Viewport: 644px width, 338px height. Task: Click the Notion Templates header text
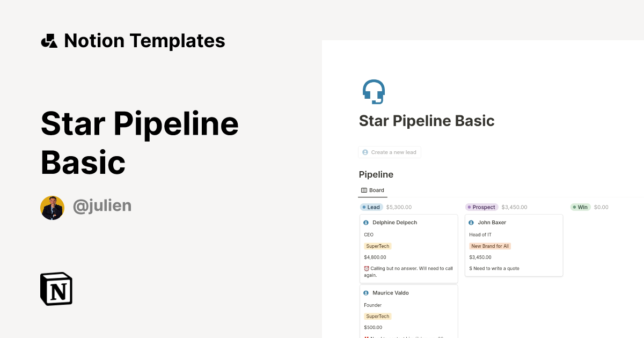144,40
